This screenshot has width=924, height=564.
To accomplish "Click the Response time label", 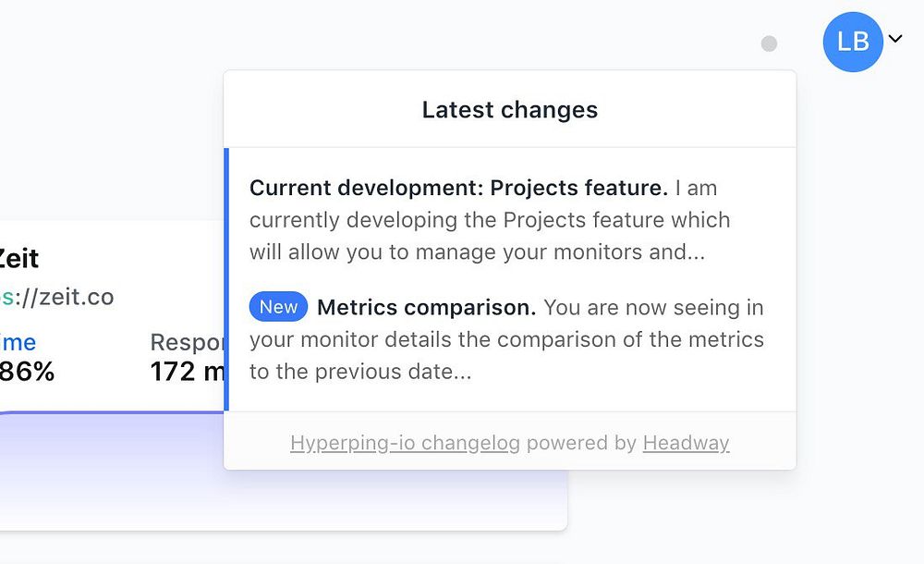I will (x=187, y=343).
